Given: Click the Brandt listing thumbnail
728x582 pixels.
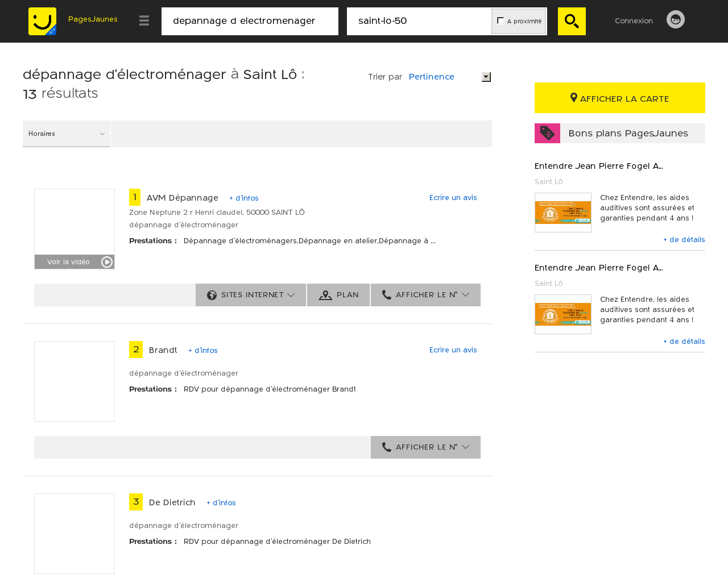Looking at the screenshot, I should click(75, 381).
